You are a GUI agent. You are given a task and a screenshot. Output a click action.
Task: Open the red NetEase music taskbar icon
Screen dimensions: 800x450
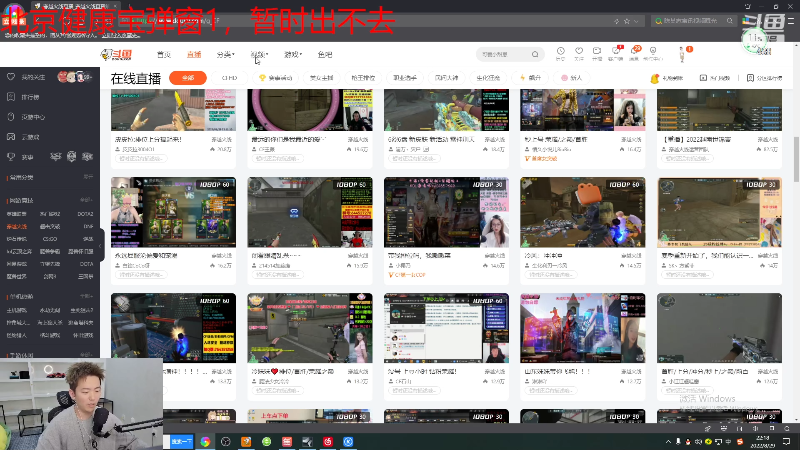tap(328, 441)
